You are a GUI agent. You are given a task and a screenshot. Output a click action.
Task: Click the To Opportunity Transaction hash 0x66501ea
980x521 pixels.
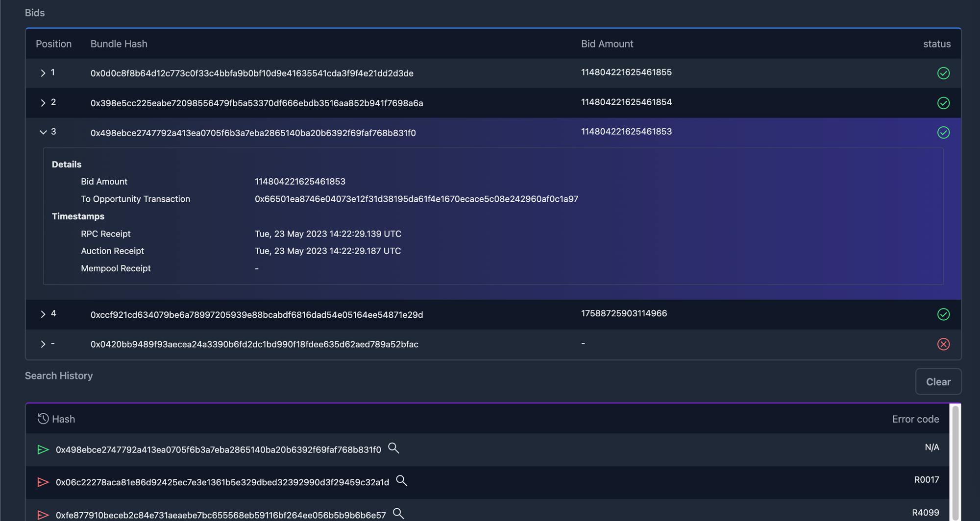coord(416,199)
